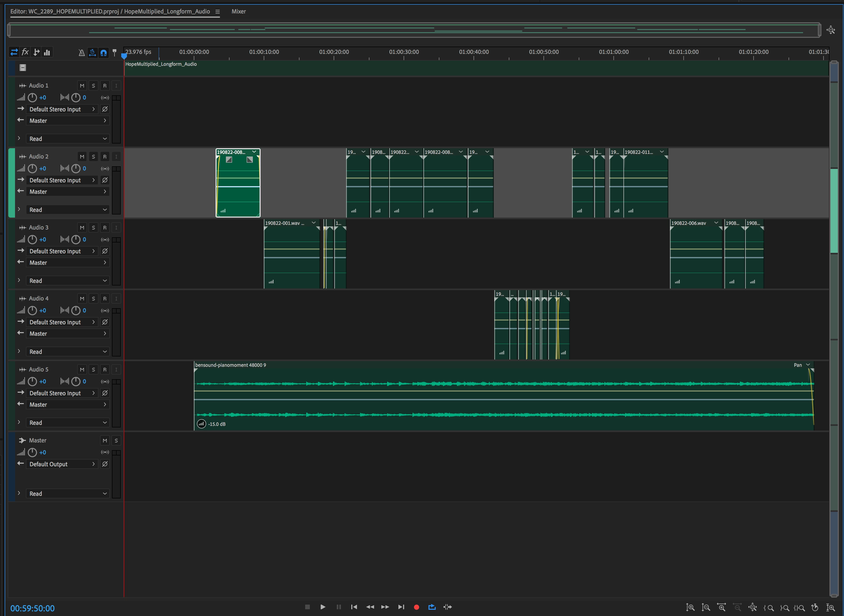This screenshot has width=844, height=616.
Task: Toggle snapping magnet icon
Action: tap(104, 53)
